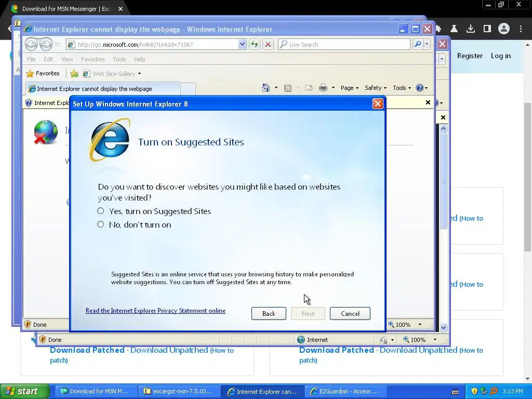The width and height of the screenshot is (532, 399).
Task: Switch to escargot-msn taskbar item
Action: click(179, 391)
